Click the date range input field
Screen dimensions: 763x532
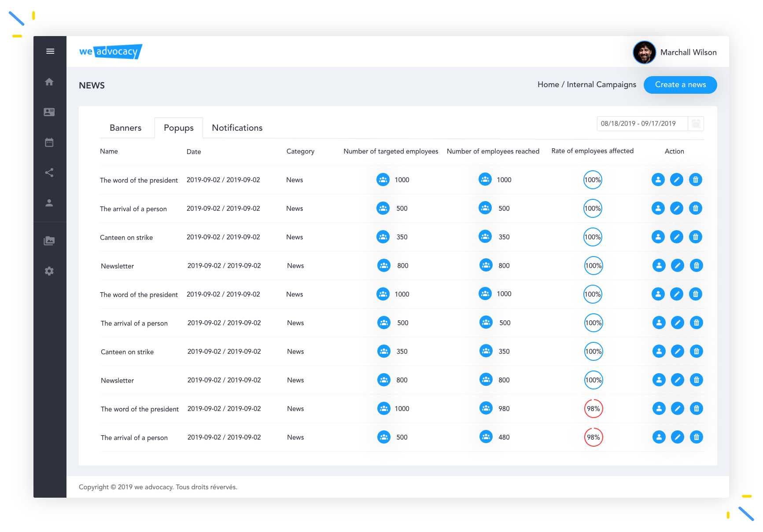[x=642, y=124]
